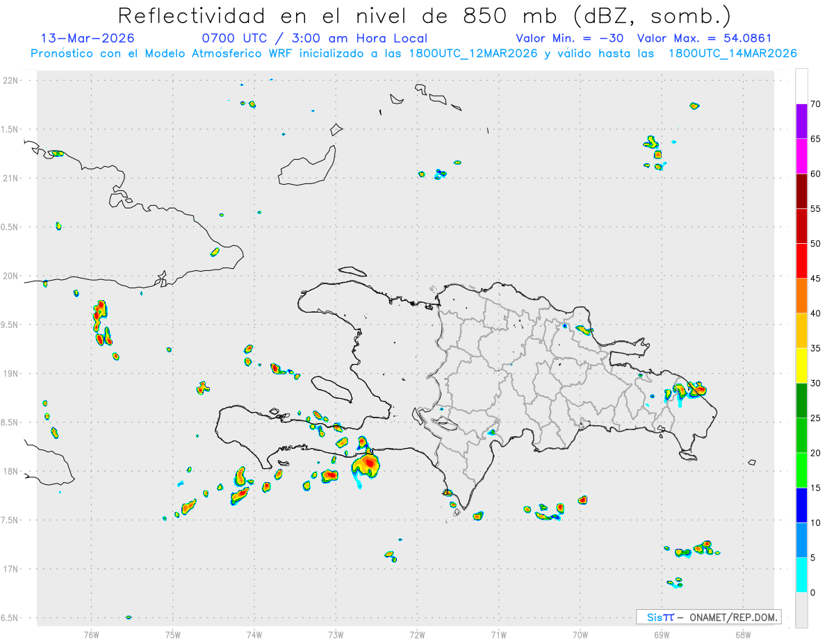
Task: Click the '72W' longitude label
Action: (417, 634)
